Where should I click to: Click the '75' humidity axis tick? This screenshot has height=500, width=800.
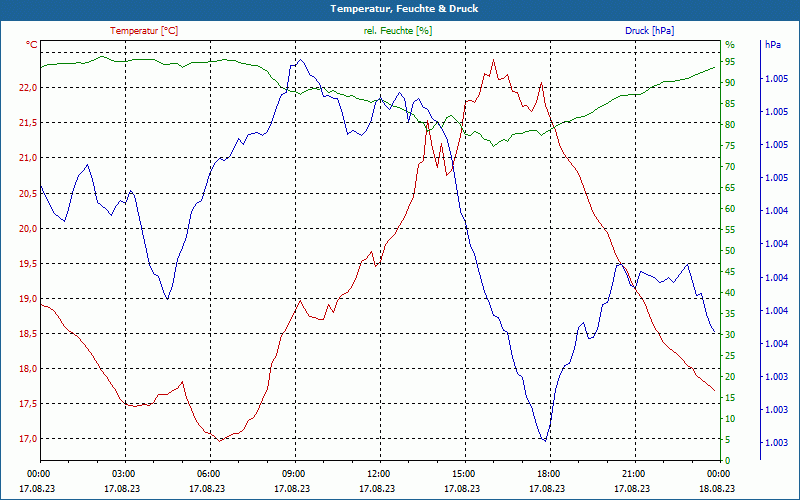(730, 146)
